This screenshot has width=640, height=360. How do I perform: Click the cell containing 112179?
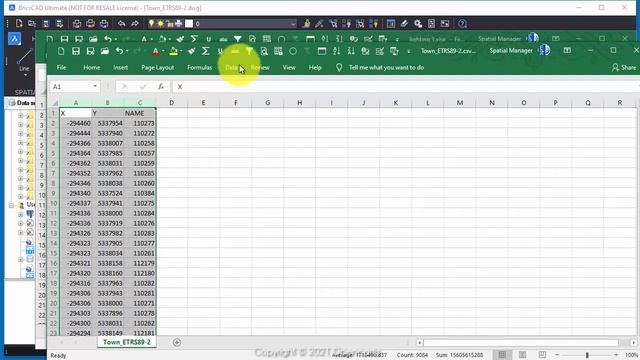[x=140, y=263]
